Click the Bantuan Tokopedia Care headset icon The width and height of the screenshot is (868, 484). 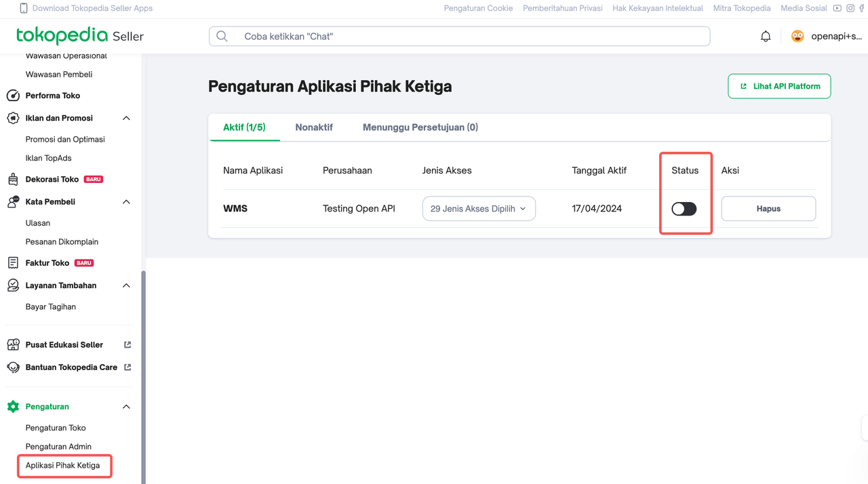pyautogui.click(x=13, y=367)
